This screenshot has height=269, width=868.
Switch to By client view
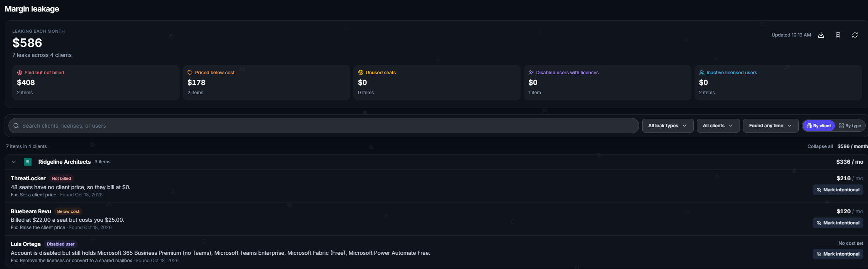point(819,126)
